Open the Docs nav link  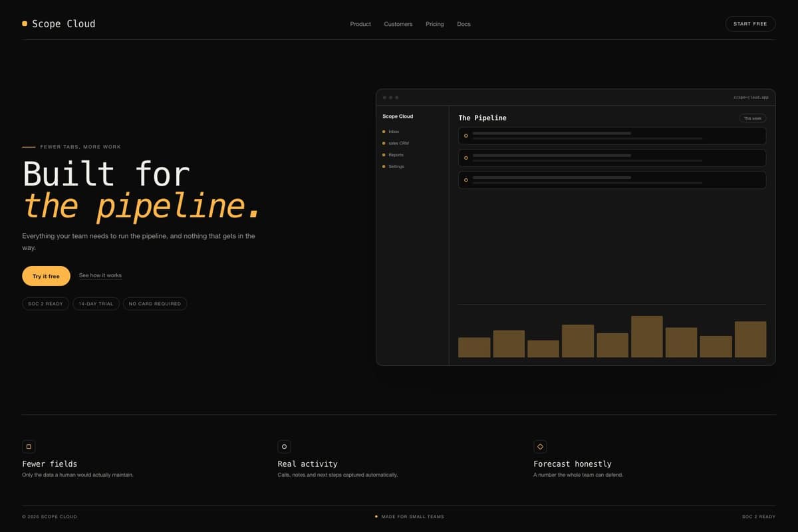[x=464, y=24]
